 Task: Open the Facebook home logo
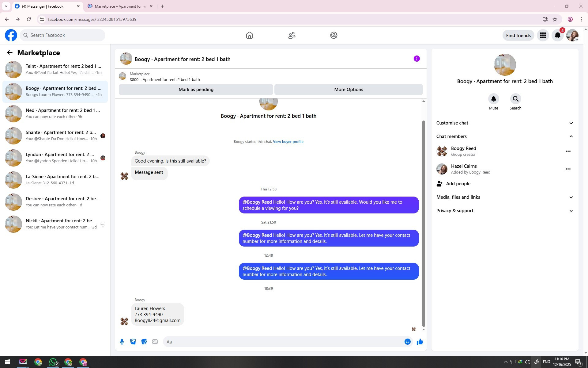point(11,35)
